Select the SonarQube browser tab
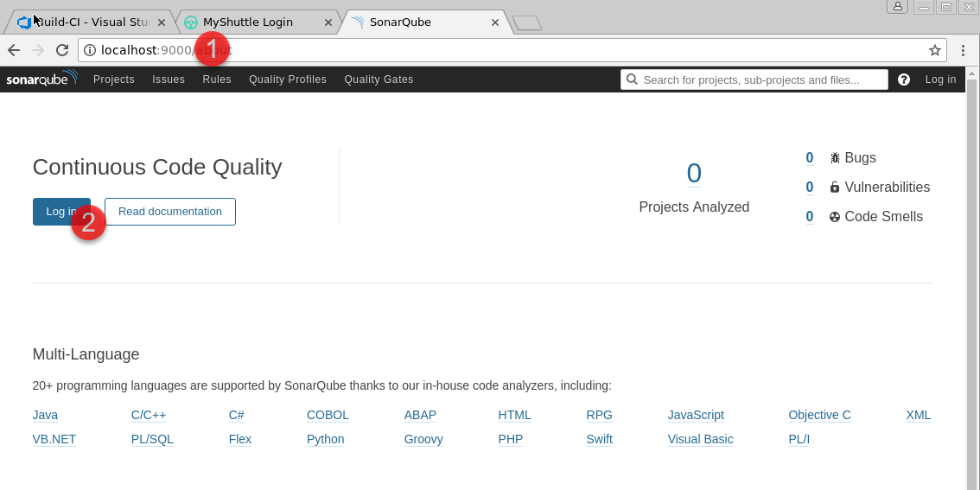980x490 pixels. coord(425,22)
